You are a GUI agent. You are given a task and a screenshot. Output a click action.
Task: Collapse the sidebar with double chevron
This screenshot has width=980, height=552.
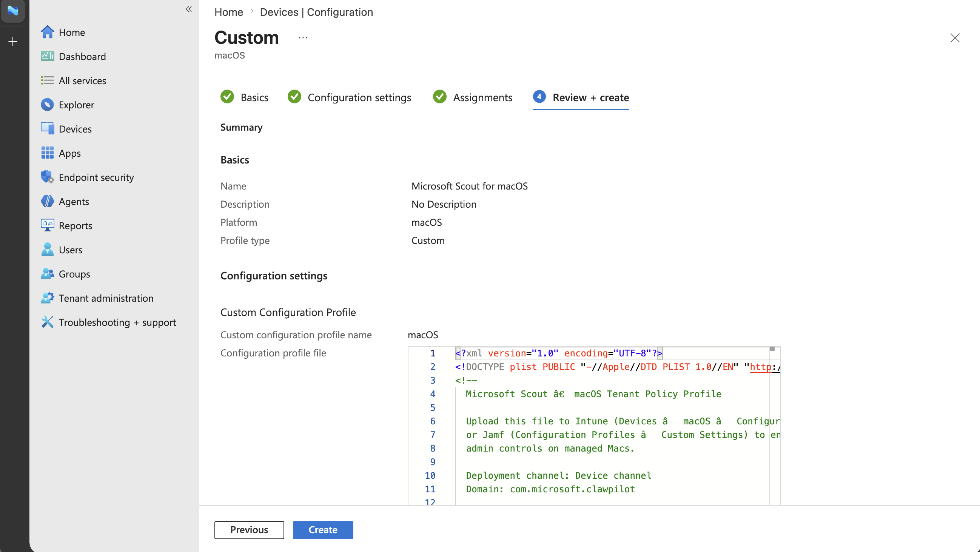(x=189, y=9)
